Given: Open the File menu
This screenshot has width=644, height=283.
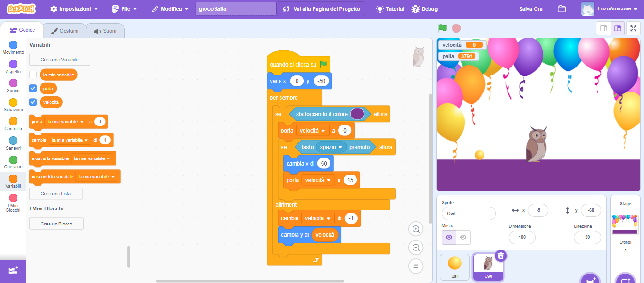Looking at the screenshot, I should pos(124,9).
